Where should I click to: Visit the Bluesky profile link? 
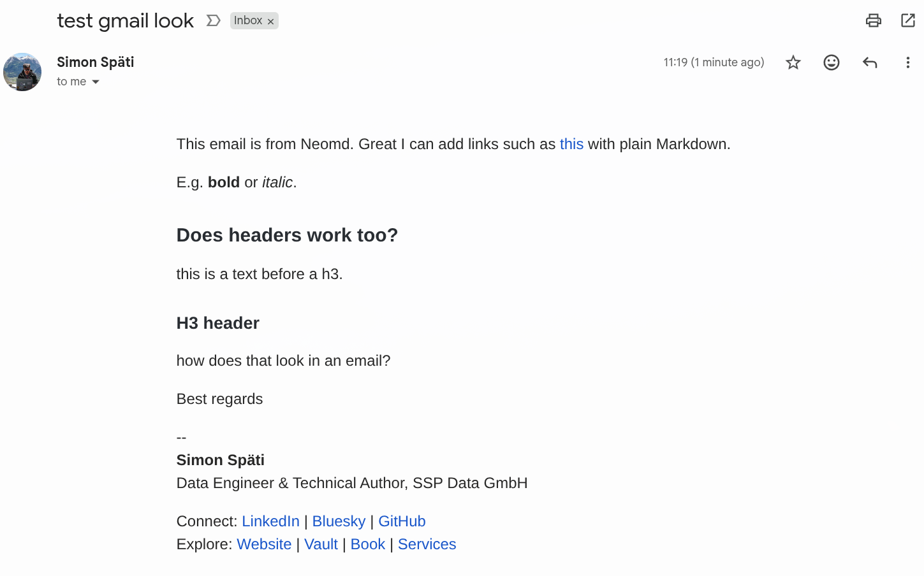pyautogui.click(x=339, y=521)
